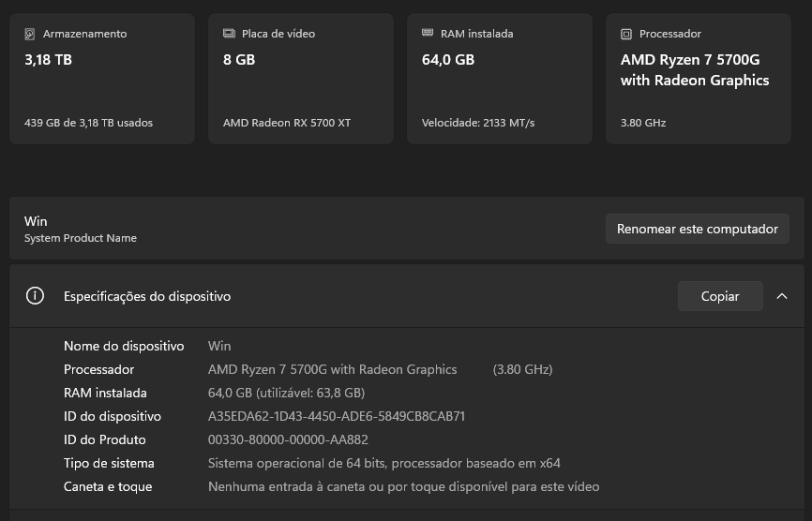Click the Win computer name heading

point(36,221)
